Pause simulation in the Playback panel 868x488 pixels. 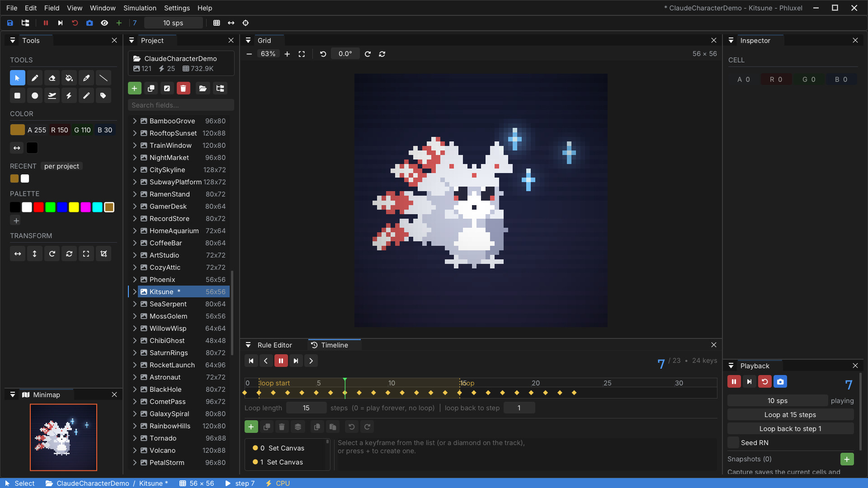point(734,381)
